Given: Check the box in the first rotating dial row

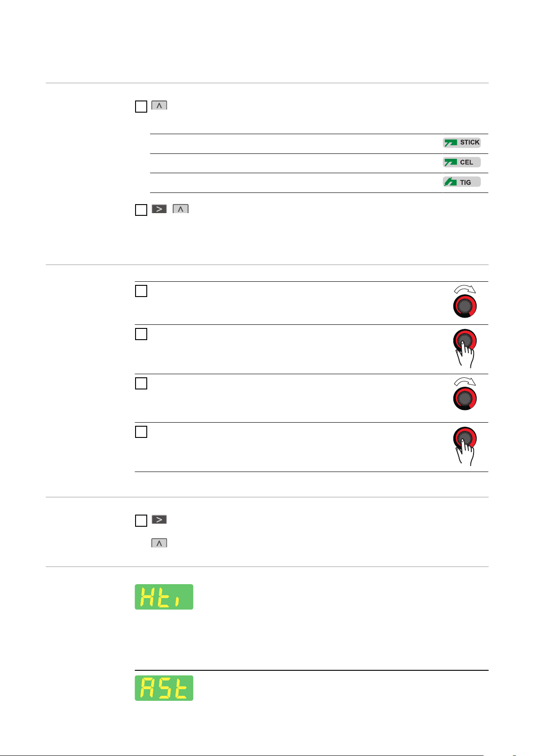Looking at the screenshot, I should pos(141,291).
